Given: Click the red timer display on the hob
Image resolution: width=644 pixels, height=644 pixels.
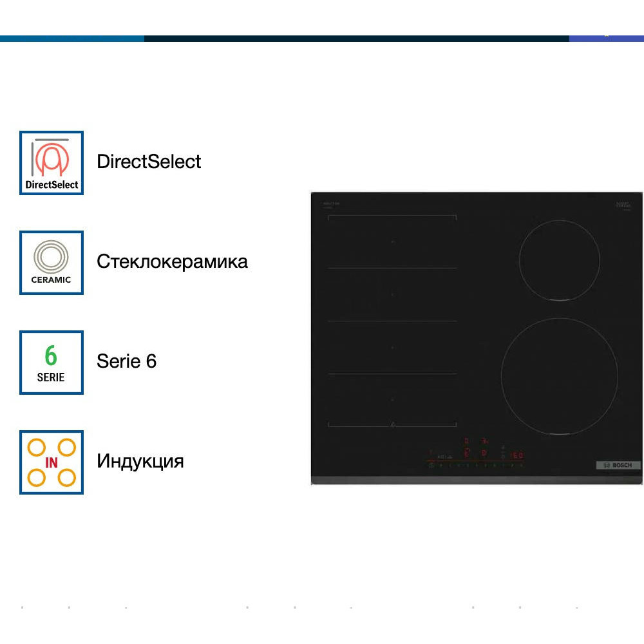Looking at the screenshot, I should [x=516, y=455].
